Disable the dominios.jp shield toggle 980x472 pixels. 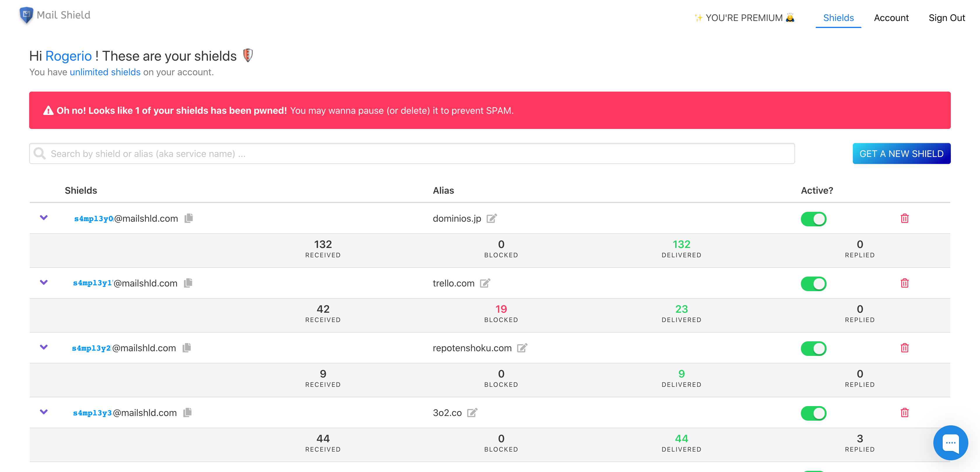[813, 219]
